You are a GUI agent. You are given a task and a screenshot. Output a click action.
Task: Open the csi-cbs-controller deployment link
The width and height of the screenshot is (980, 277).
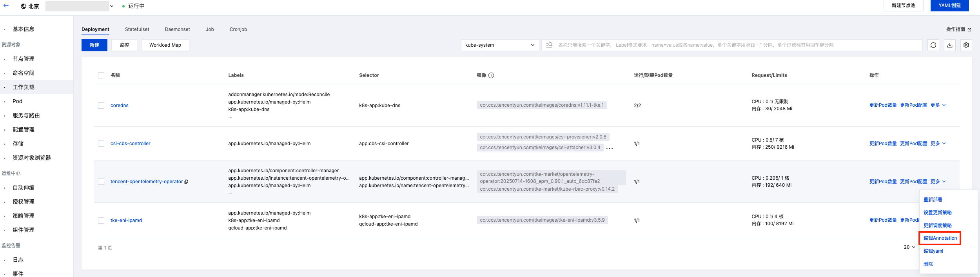click(130, 144)
